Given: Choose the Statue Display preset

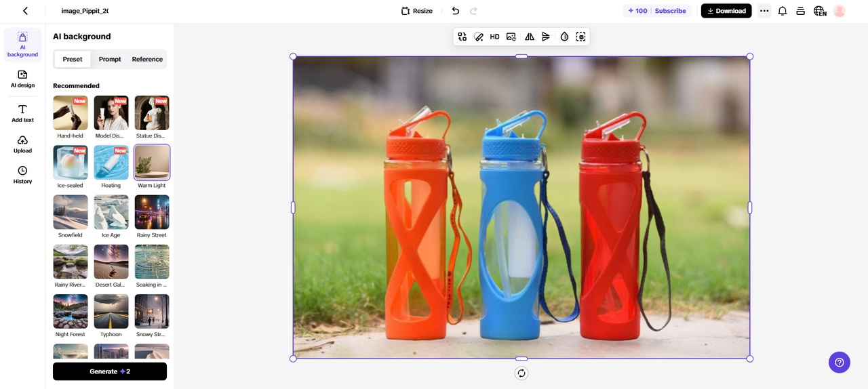Looking at the screenshot, I should click(x=152, y=112).
